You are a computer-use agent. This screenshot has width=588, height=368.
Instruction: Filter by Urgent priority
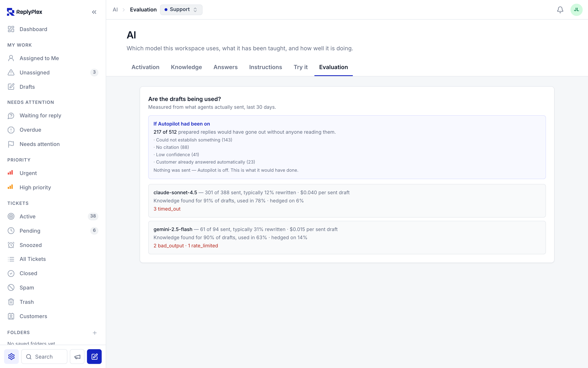click(x=53, y=173)
